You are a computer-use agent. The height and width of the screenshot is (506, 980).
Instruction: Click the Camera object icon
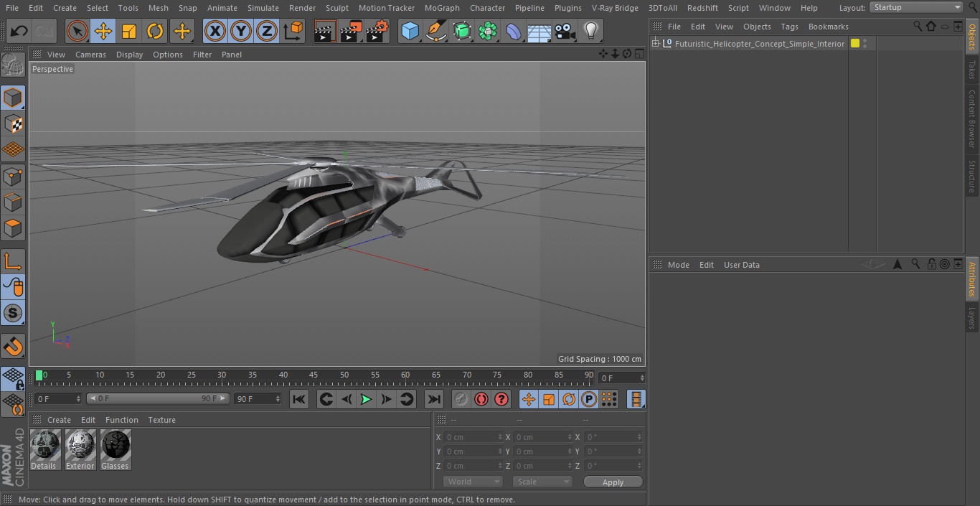coord(565,31)
